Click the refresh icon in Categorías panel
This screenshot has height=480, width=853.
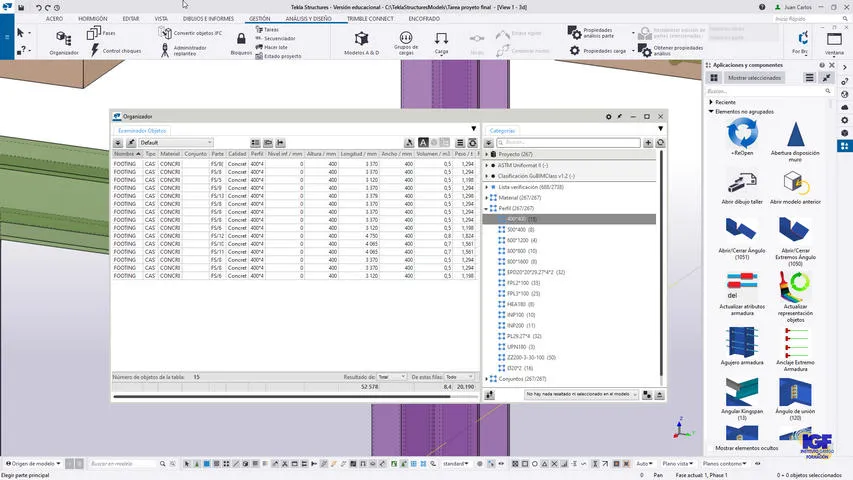pyautogui.click(x=660, y=143)
